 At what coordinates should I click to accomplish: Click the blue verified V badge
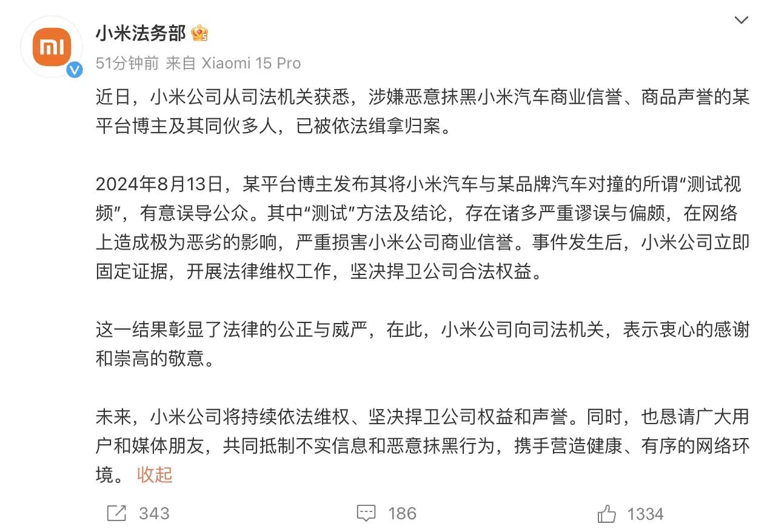(75, 70)
